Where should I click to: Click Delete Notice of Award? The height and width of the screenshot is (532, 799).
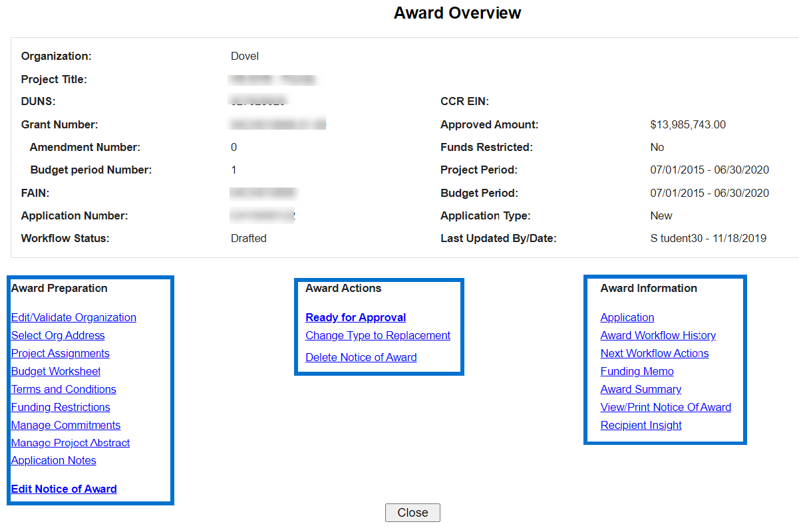click(361, 358)
